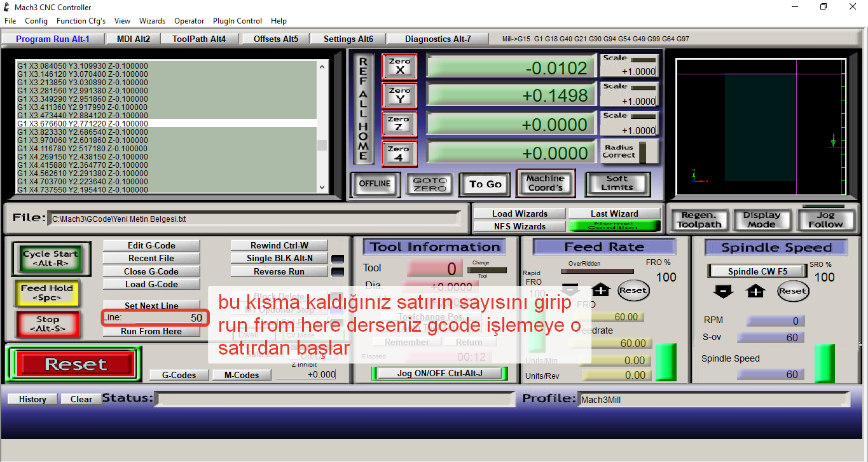The height and width of the screenshot is (462, 868).
Task: Click the Line number input field
Action: pos(169,317)
